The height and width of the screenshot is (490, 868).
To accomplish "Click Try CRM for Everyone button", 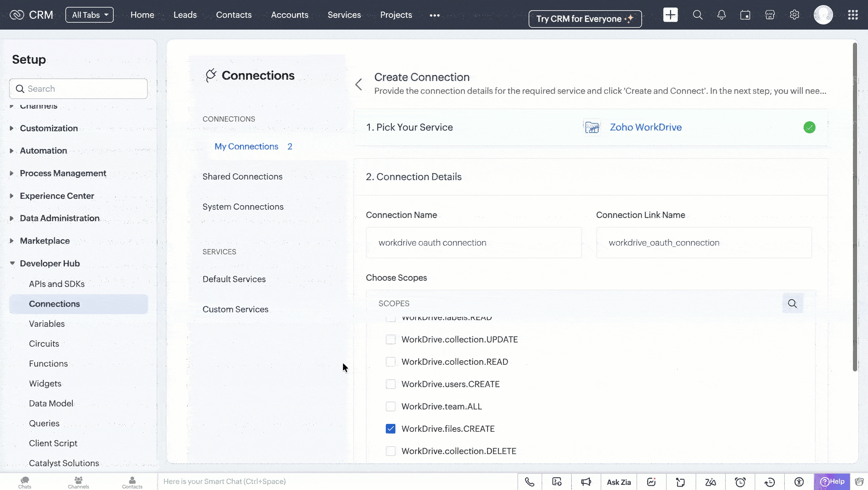I will coord(585,19).
